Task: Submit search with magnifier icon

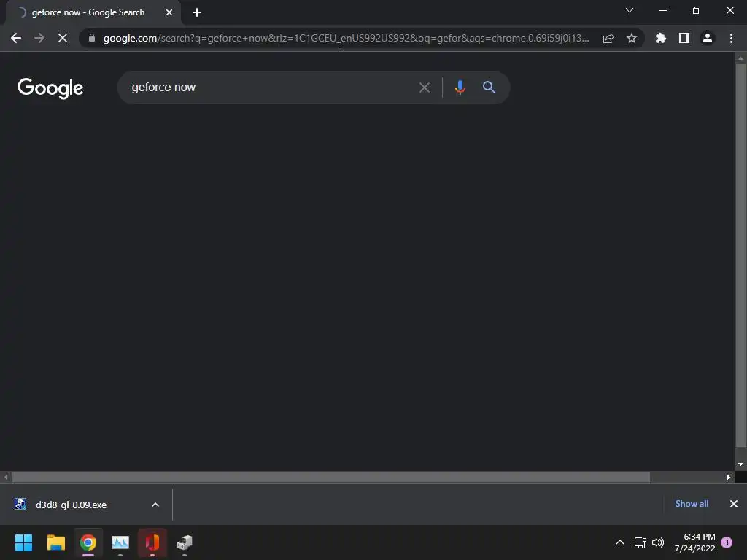Action: click(489, 87)
